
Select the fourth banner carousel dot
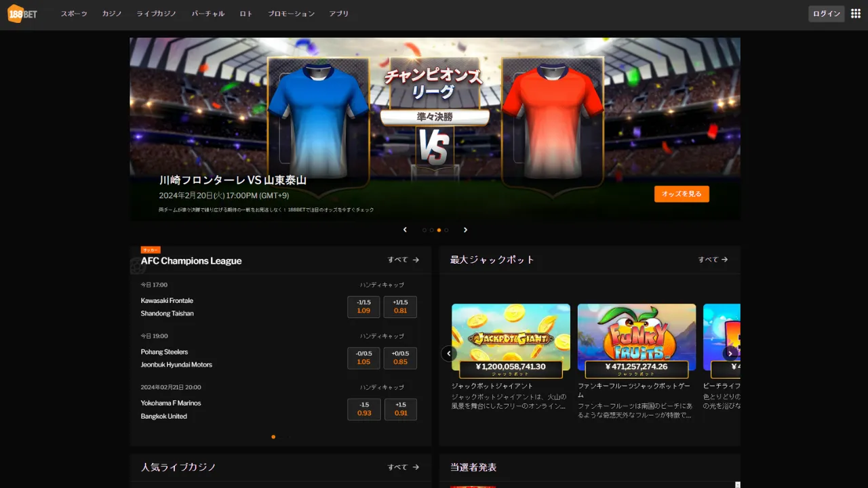(446, 230)
